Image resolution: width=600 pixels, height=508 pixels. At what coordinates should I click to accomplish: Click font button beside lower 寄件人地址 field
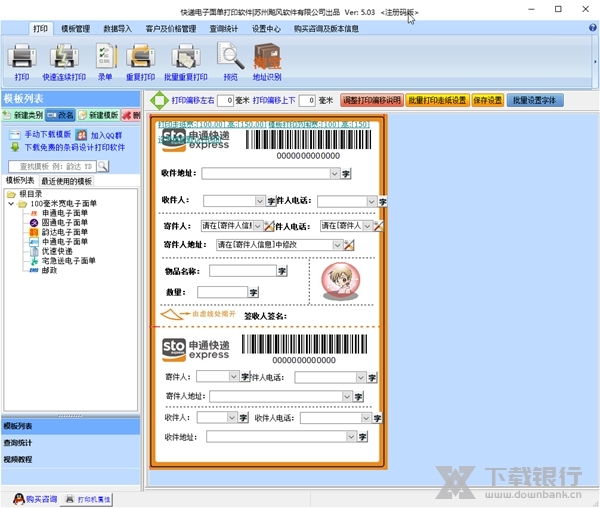pos(358,397)
